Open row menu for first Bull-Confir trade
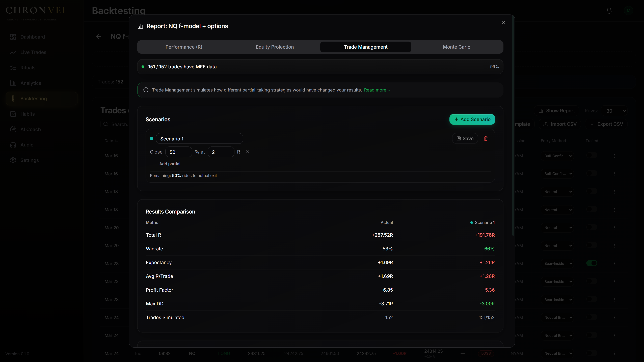Image resolution: width=644 pixels, height=362 pixels. [614, 156]
